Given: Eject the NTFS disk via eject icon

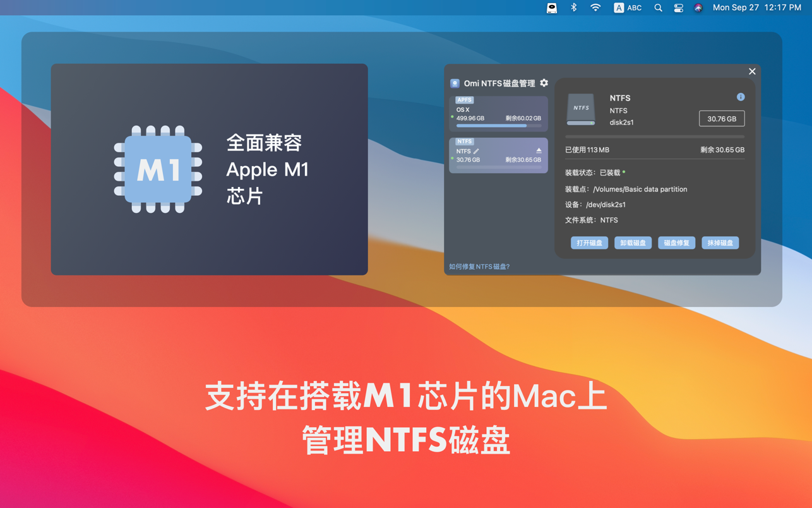Looking at the screenshot, I should coord(539,150).
